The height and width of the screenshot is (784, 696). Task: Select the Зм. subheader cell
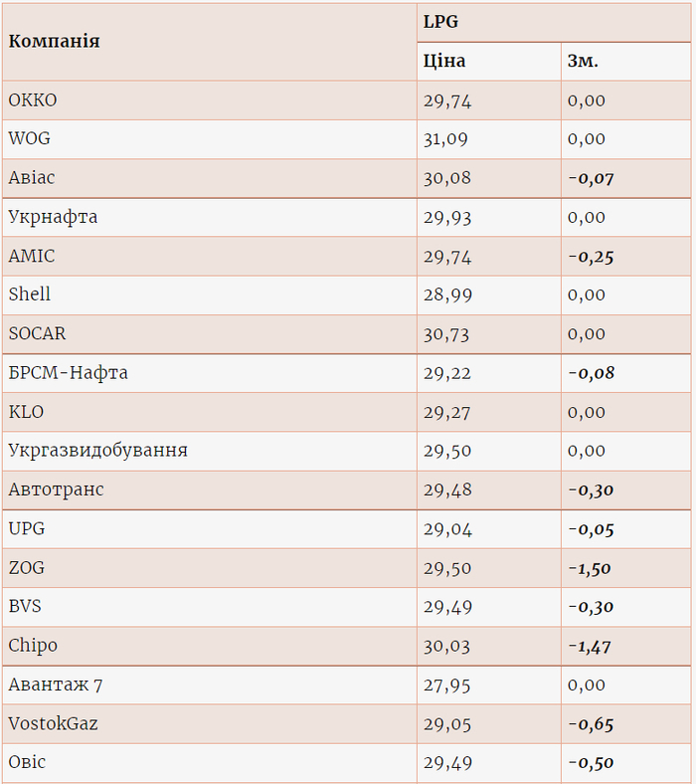click(583, 61)
